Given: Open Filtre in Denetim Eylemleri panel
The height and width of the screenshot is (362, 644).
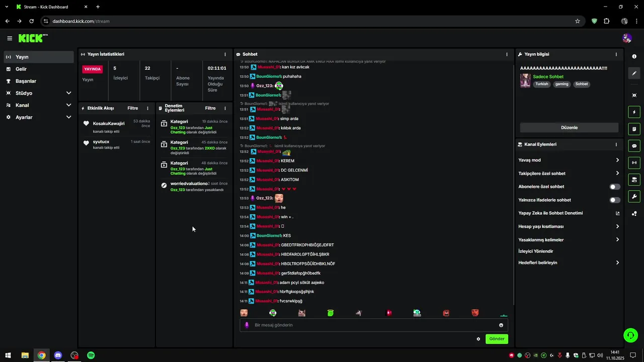Looking at the screenshot, I should pos(210,108).
